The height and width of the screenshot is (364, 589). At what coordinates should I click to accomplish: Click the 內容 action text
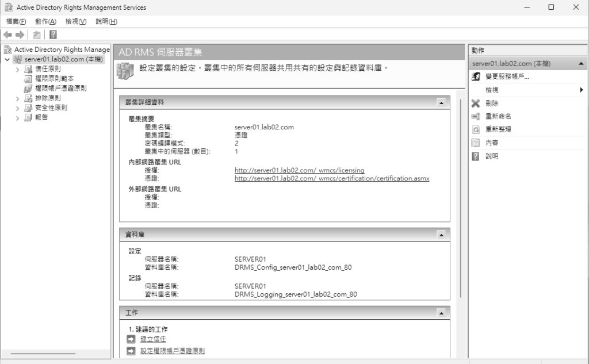click(x=492, y=143)
